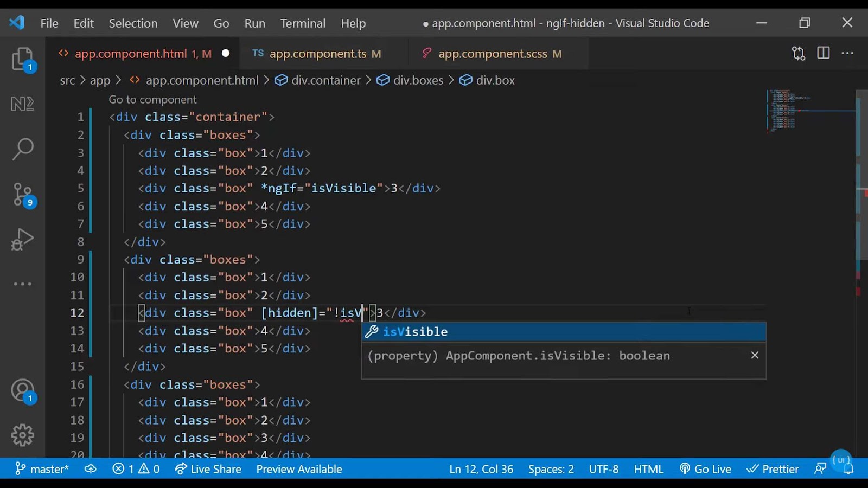Click the feedback icon in status bar

coord(820,469)
